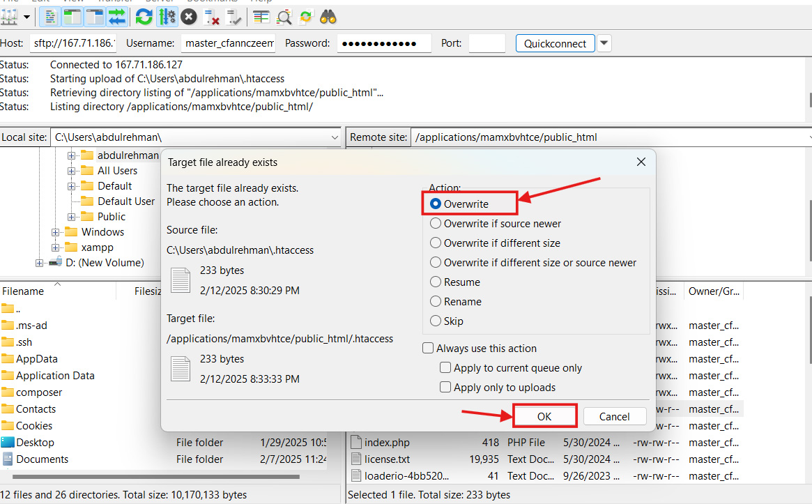Select the 'Rename' action
812x504 pixels.
coord(436,302)
